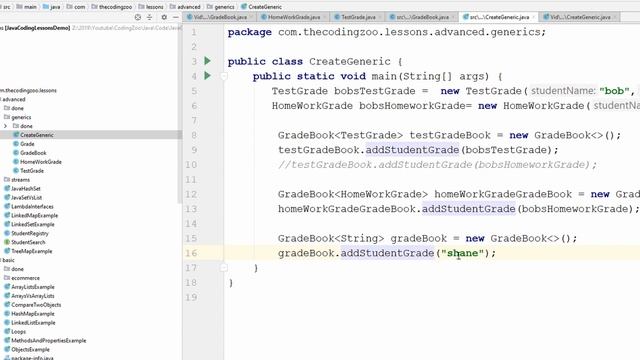Screen dimensions: 640x360
Task: Select LinkedSetExample in the project tree
Action: coord(33,224)
